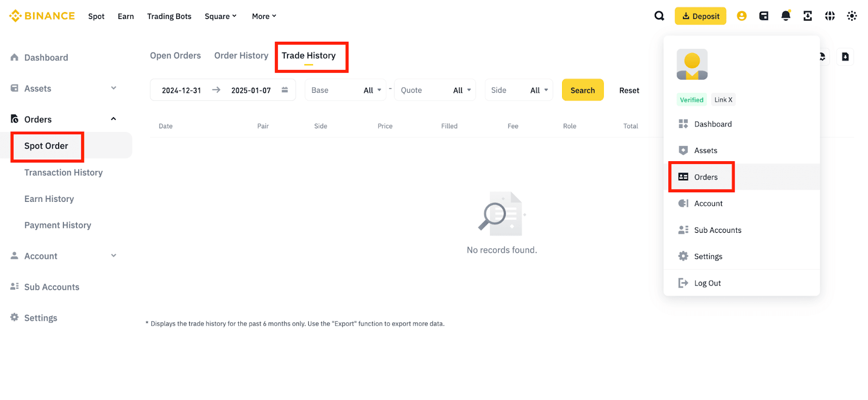Click the Settings gear in profile menu
Screen dimensions: 868x400
[684, 256]
